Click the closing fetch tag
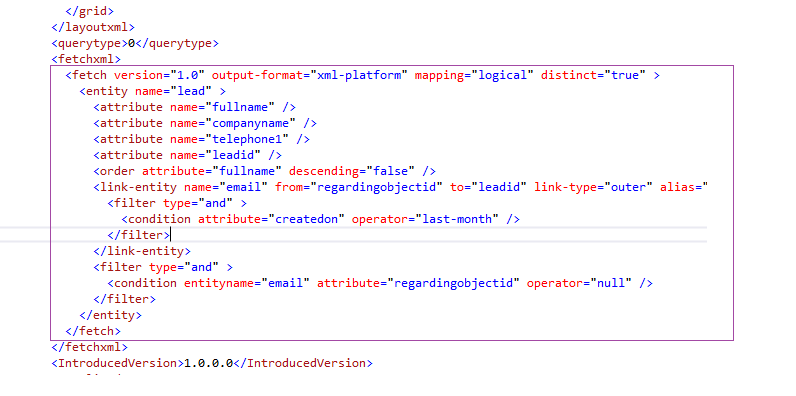796x396 pixels. (x=93, y=332)
